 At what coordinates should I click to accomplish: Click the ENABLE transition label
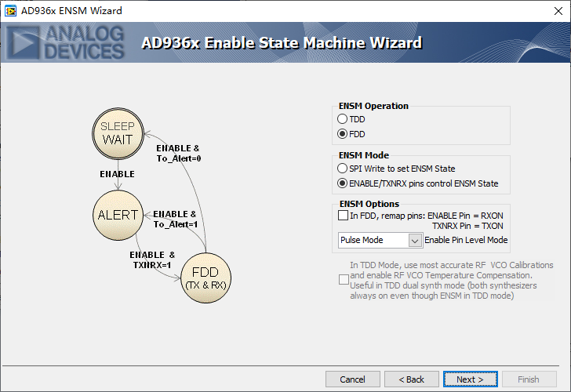click(x=118, y=174)
